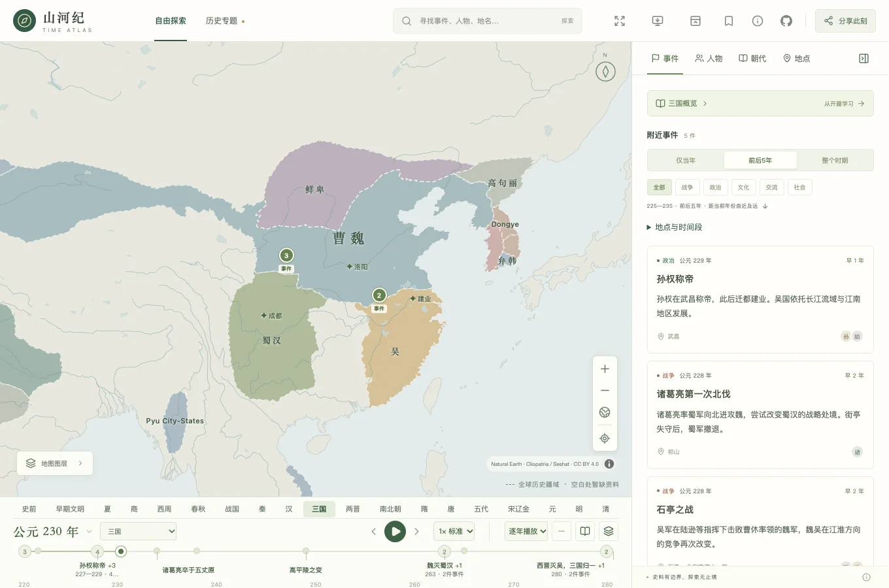This screenshot has width=889, height=588.
Task: Collapse the right sidebar panel icon
Action: pyautogui.click(x=864, y=58)
